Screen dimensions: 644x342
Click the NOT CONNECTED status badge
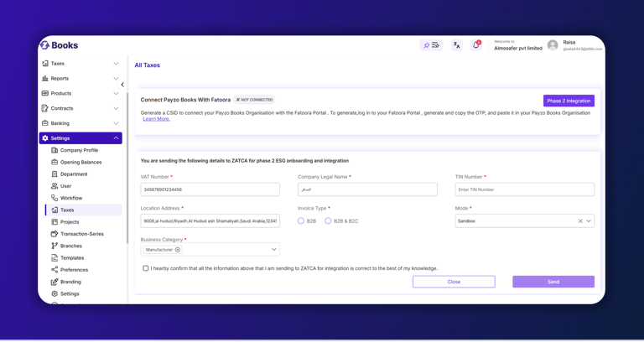[x=254, y=100]
